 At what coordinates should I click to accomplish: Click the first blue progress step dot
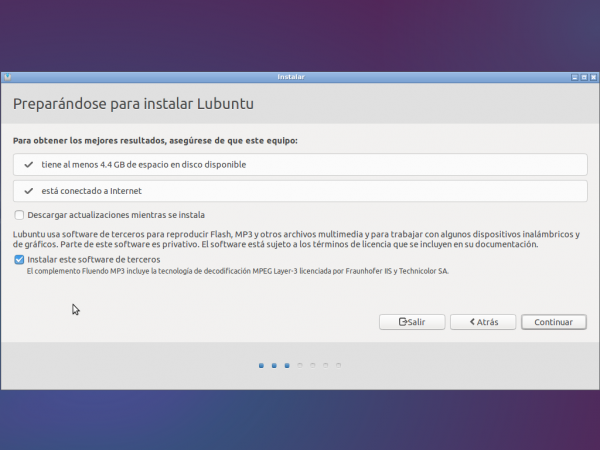[x=261, y=366]
